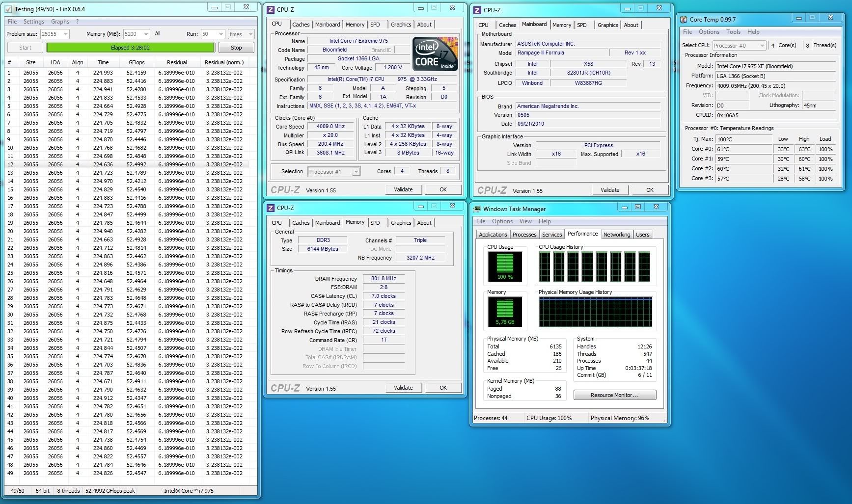Click the CPU Usage 100% meter
This screenshot has width=852, height=504.
point(505,266)
